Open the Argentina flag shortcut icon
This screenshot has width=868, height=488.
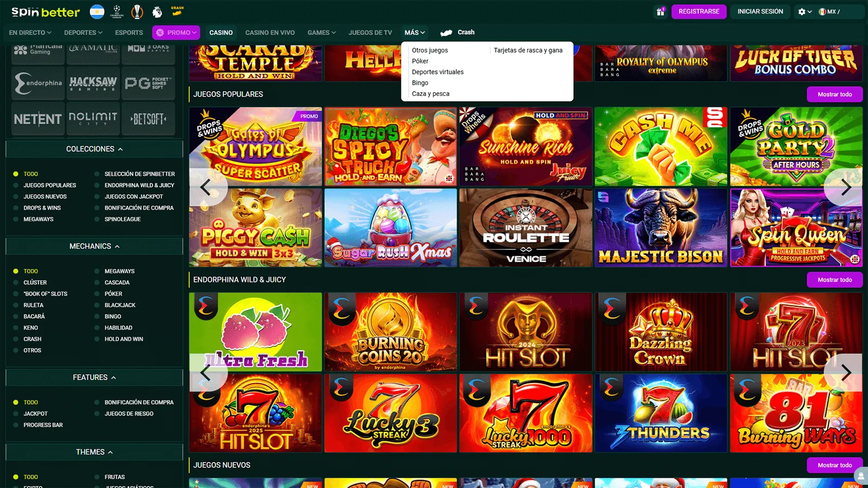(x=97, y=11)
